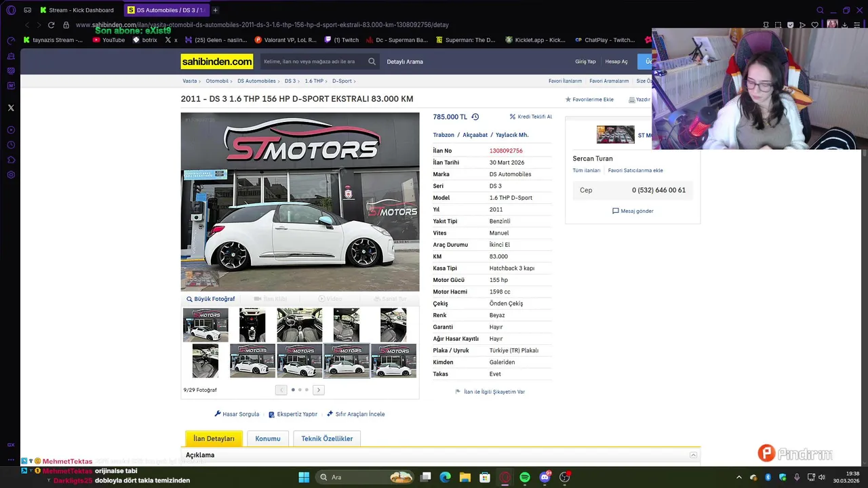Click Giriş Yap login link
This screenshot has width=868, height=488.
tap(585, 62)
